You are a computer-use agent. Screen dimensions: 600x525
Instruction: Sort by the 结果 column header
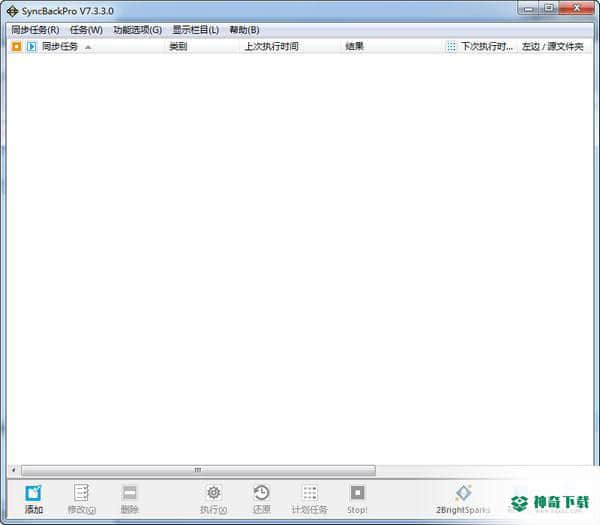coord(354,47)
